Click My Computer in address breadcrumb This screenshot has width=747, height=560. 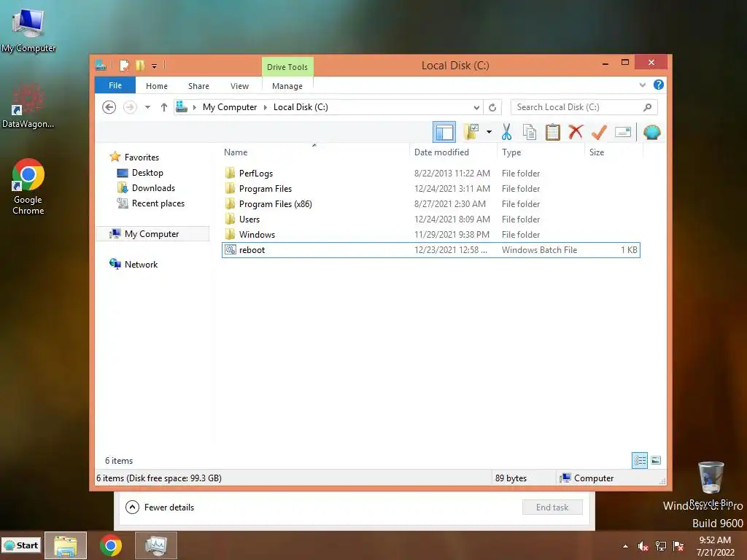230,107
